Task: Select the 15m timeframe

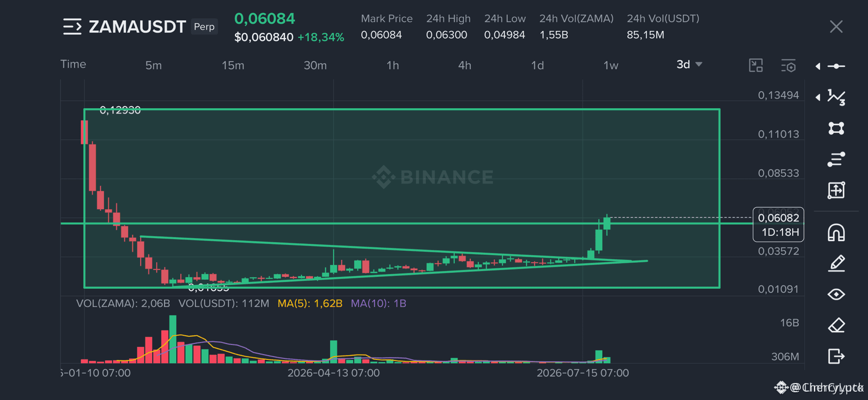Action: (x=233, y=65)
